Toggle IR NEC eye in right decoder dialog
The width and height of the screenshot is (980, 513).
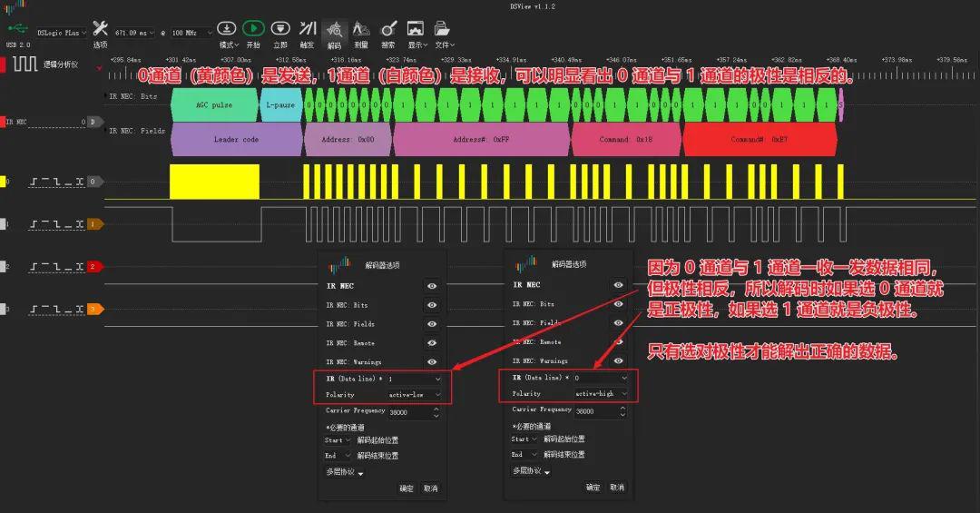tap(618, 285)
